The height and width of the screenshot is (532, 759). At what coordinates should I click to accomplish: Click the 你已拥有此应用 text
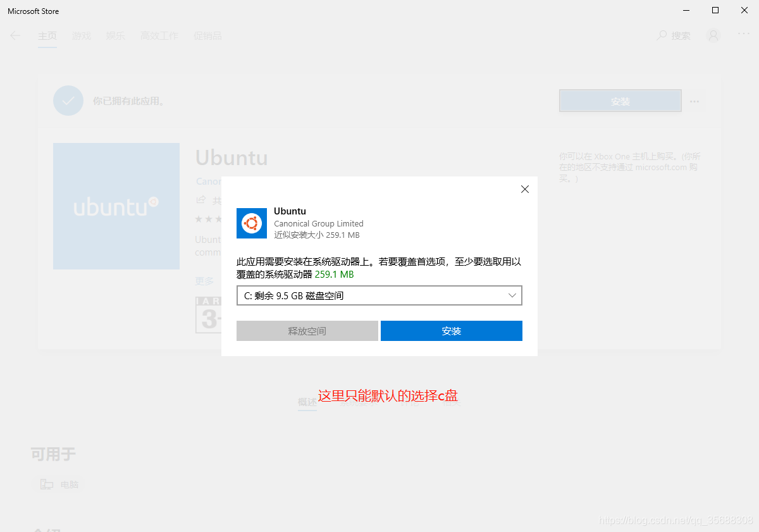click(130, 101)
